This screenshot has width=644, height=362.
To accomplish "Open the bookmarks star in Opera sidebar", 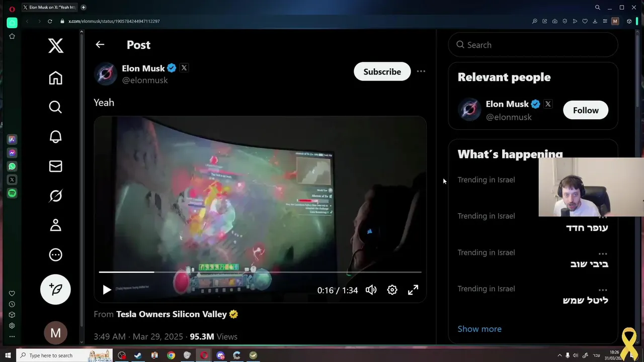I will point(12,36).
